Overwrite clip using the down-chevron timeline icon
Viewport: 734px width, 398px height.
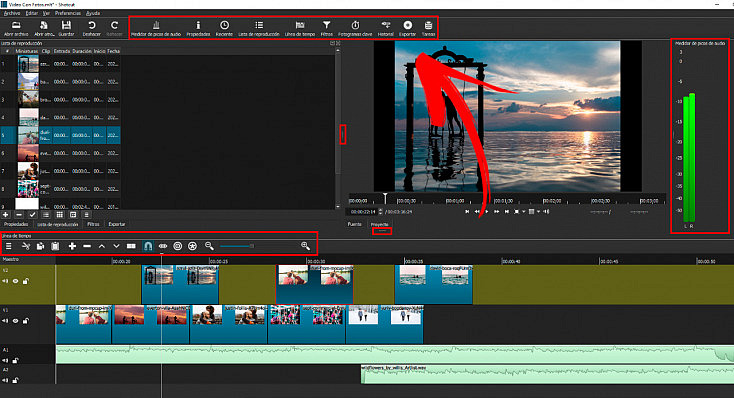116,246
